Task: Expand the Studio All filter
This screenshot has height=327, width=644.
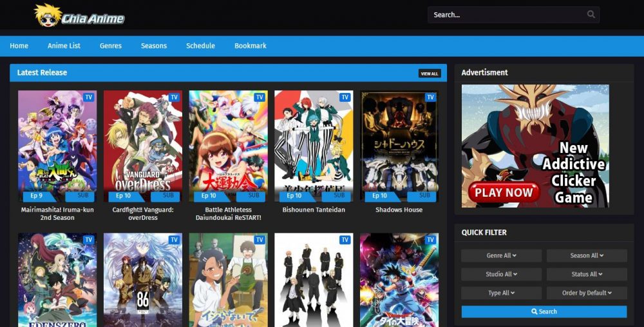Action: point(501,274)
